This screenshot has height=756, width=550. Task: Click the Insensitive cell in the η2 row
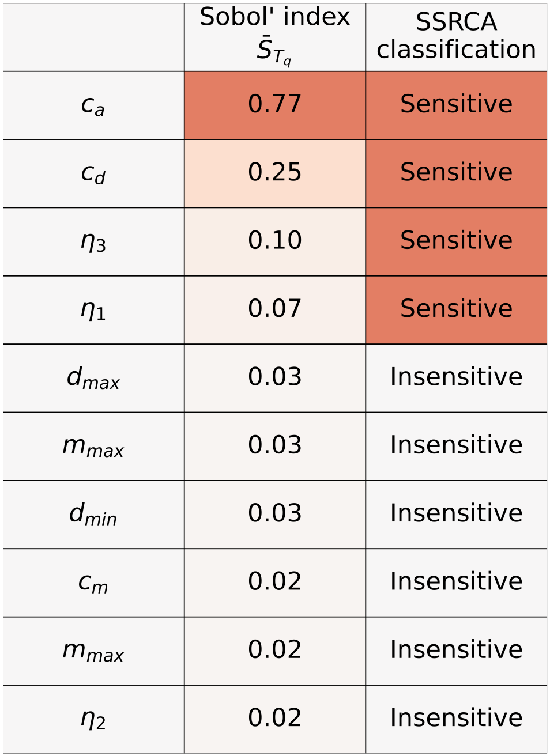(456, 719)
